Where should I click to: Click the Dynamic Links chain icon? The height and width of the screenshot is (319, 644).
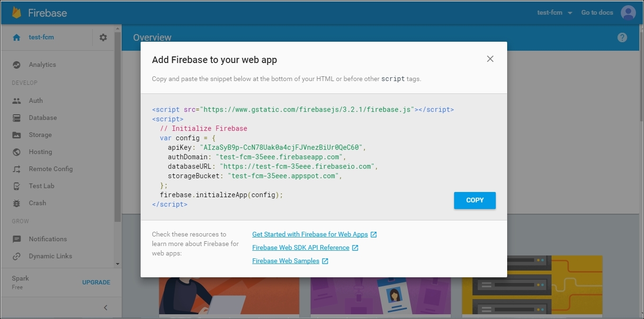(x=17, y=256)
